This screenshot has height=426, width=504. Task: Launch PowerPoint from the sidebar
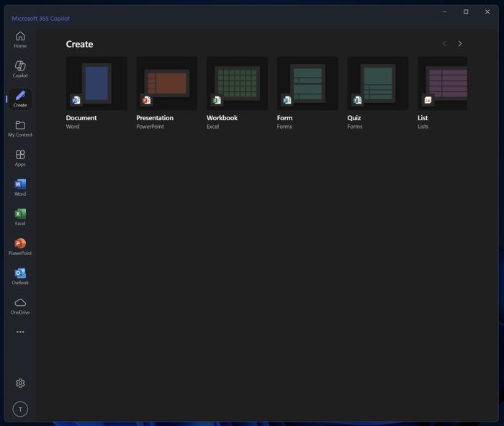pyautogui.click(x=20, y=247)
